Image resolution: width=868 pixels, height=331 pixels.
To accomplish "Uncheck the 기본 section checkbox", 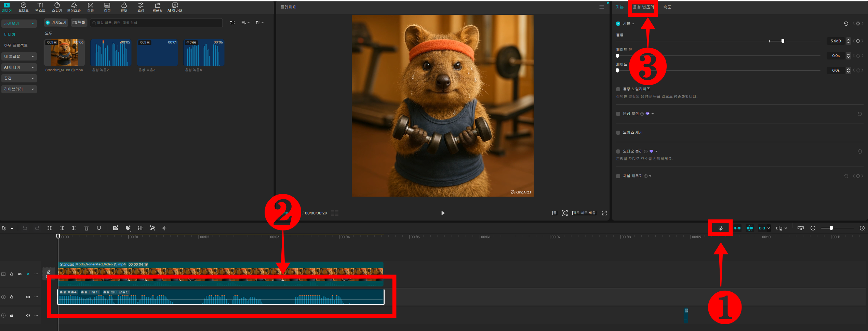I will 618,24.
